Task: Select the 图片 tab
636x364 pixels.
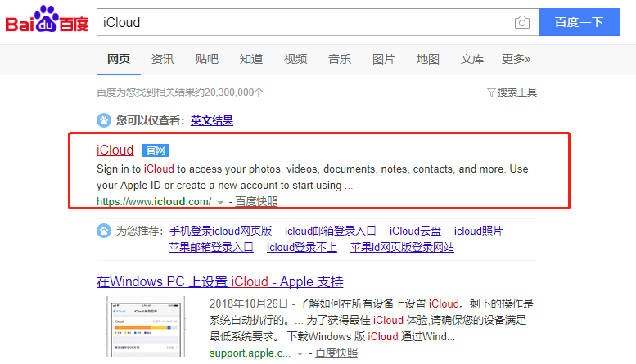Action: 384,59
